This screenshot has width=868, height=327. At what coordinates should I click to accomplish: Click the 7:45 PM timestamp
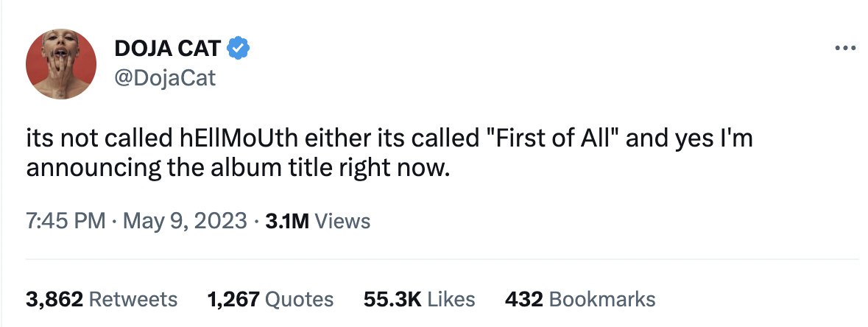(65, 221)
